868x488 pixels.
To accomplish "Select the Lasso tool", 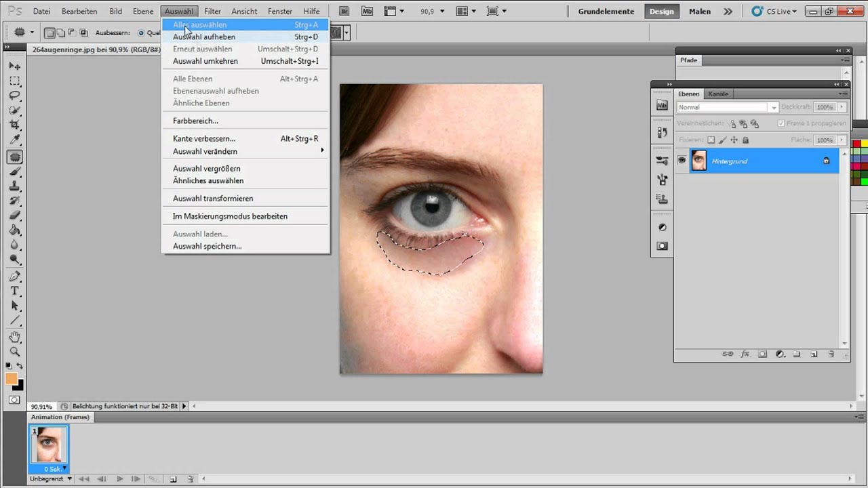I will pos(14,96).
